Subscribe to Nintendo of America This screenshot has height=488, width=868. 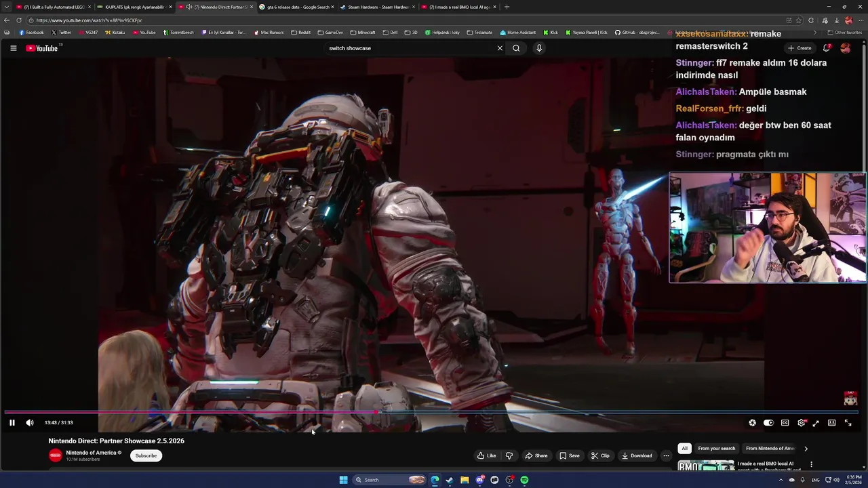tap(146, 455)
